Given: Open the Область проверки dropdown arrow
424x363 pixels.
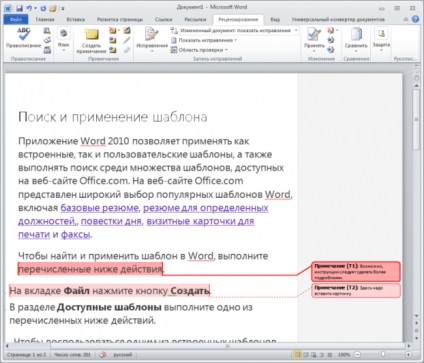Looking at the screenshot, I should (226, 50).
